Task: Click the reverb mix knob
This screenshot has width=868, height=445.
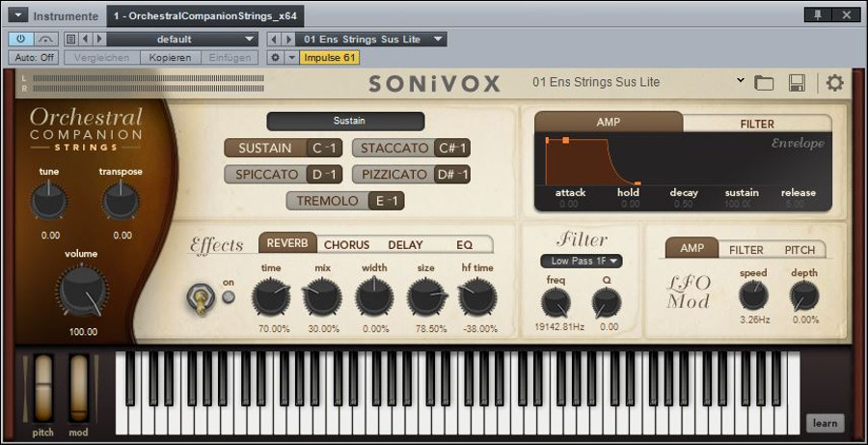Action: tap(323, 297)
